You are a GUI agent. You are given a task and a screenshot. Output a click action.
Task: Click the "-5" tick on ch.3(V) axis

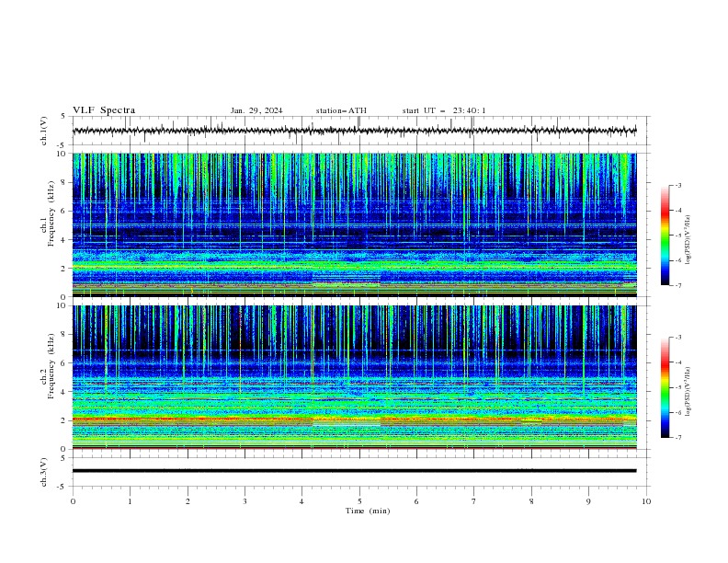(62, 487)
